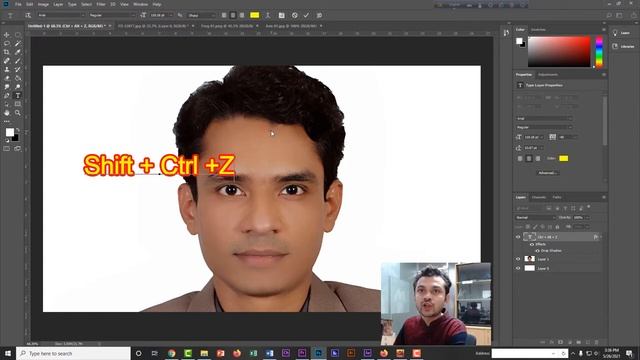Open the Filter menu
The image size is (640, 360).
tap(101, 4)
